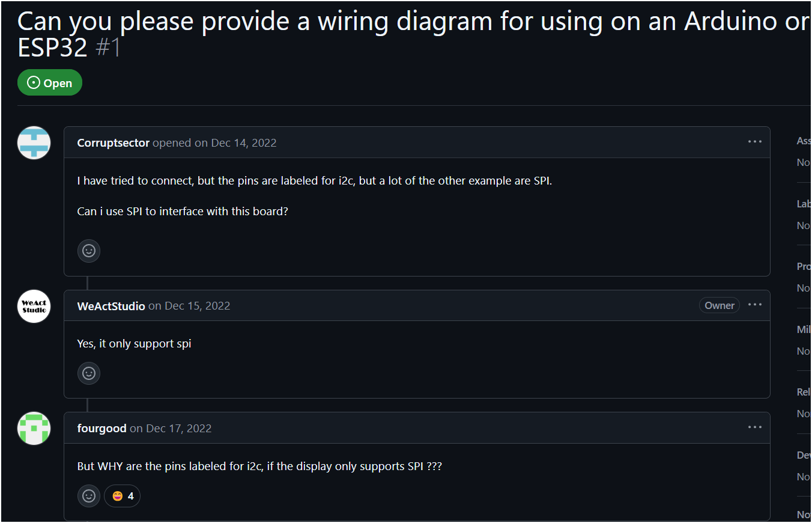The image size is (812, 523).
Task: Toggle the laugh reaction with 4 votes
Action: pos(123,496)
